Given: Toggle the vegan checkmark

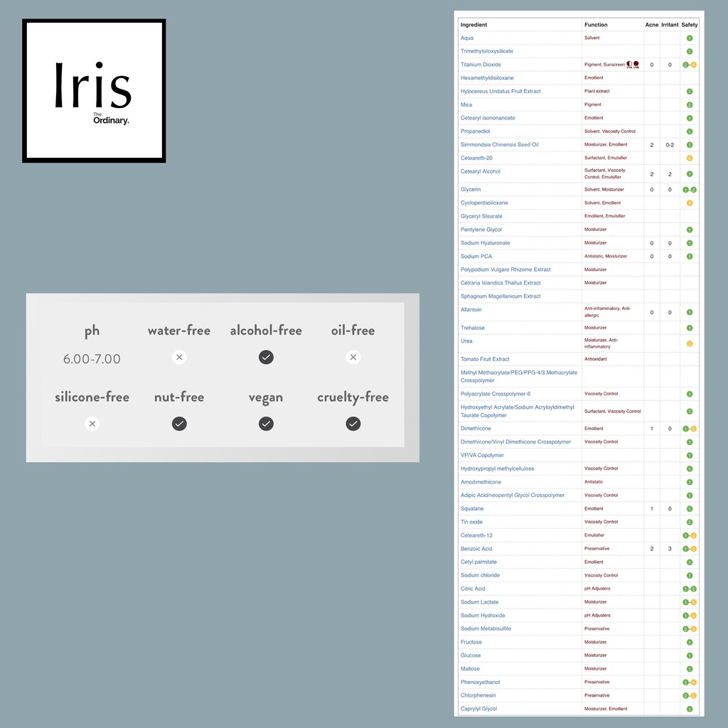Looking at the screenshot, I should click(266, 424).
